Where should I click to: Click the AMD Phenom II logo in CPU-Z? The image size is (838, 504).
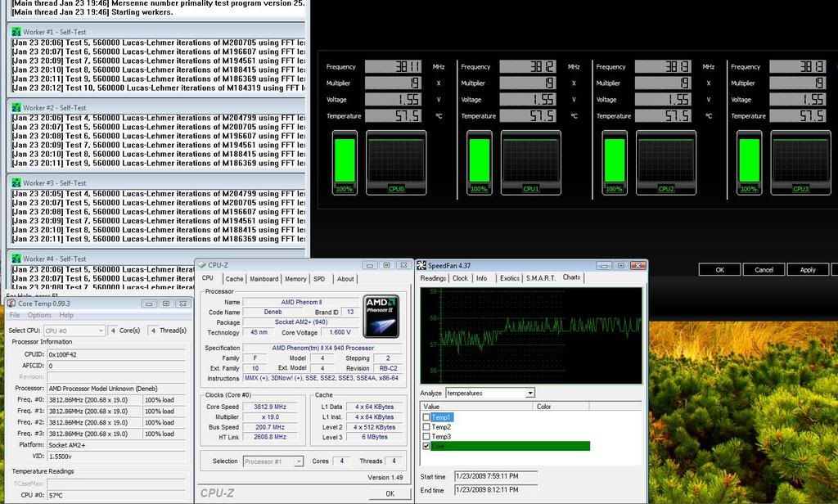click(x=381, y=316)
